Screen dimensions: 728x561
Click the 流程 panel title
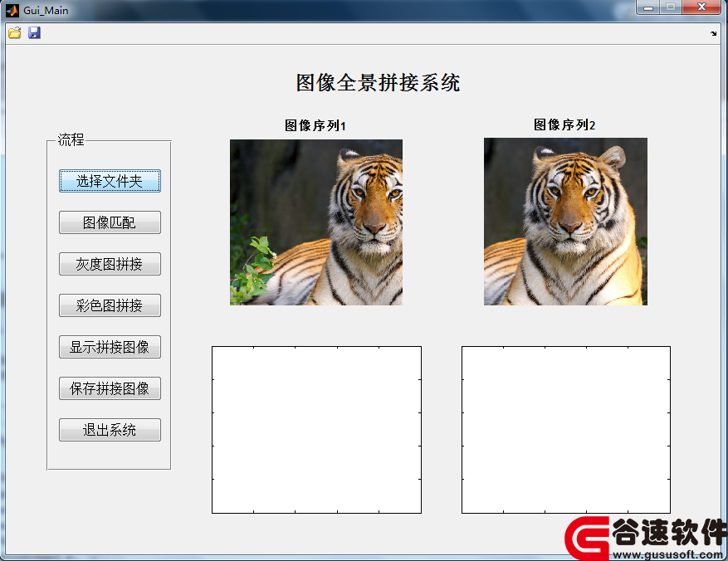[71, 139]
